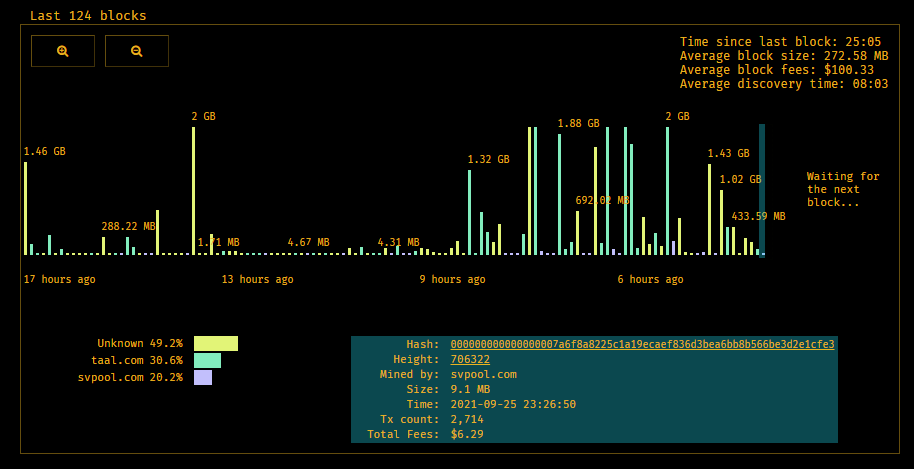Screen dimensions: 914x469
Task: Select the 1.32 GB teal block bar
Action: (x=469, y=213)
